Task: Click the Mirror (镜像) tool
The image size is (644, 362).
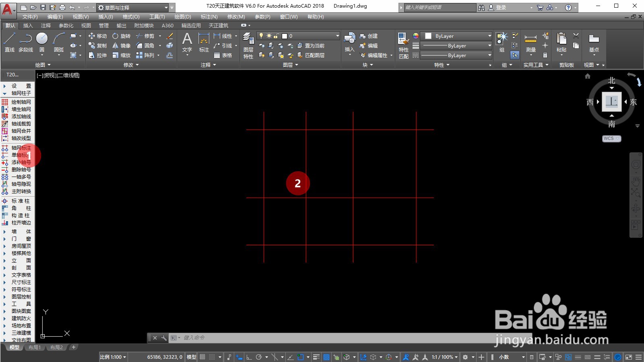Action: click(x=122, y=45)
